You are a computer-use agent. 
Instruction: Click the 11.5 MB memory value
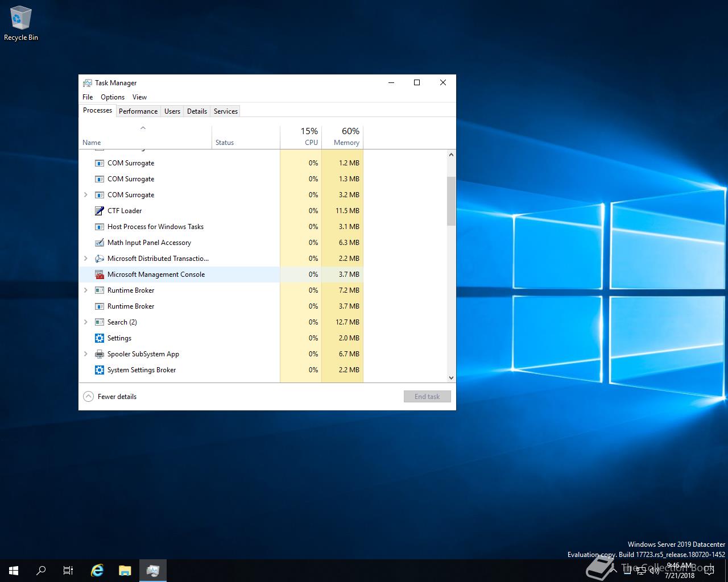point(347,211)
